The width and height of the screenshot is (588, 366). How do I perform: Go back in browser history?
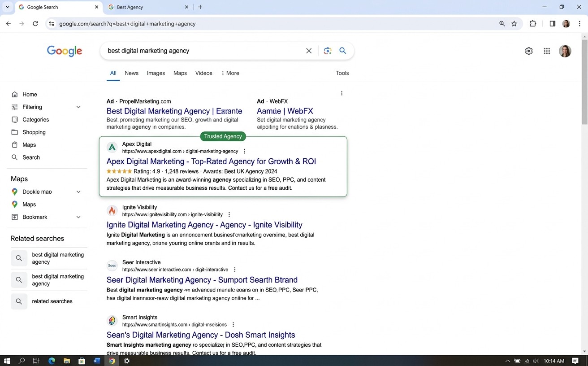point(9,24)
